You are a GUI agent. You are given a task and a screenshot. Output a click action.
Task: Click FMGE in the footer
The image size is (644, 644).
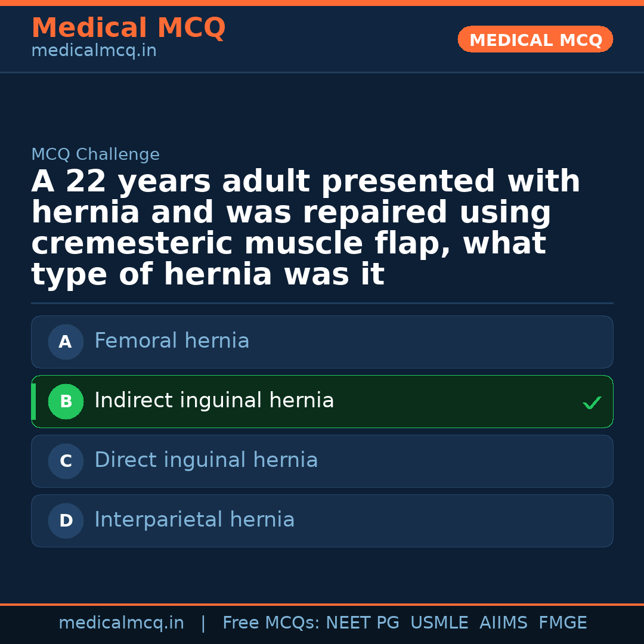pyautogui.click(x=562, y=623)
